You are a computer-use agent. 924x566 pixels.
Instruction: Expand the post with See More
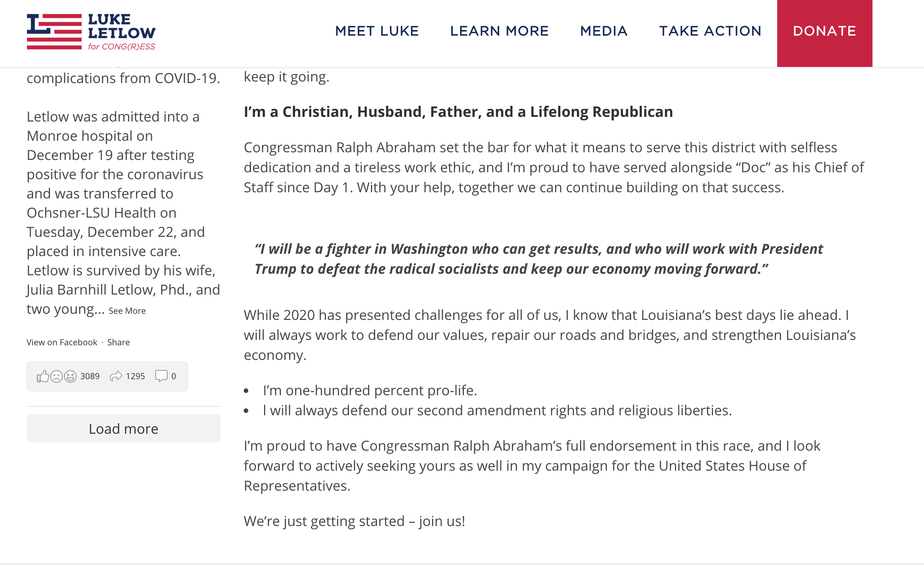click(x=127, y=311)
